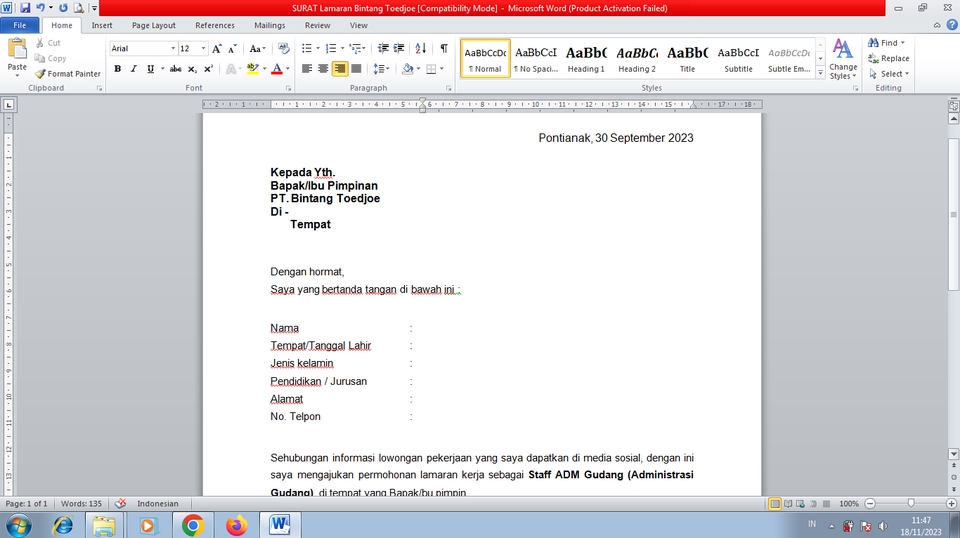This screenshot has height=538, width=960.
Task: Click Replace in the Editing group
Action: click(x=889, y=58)
